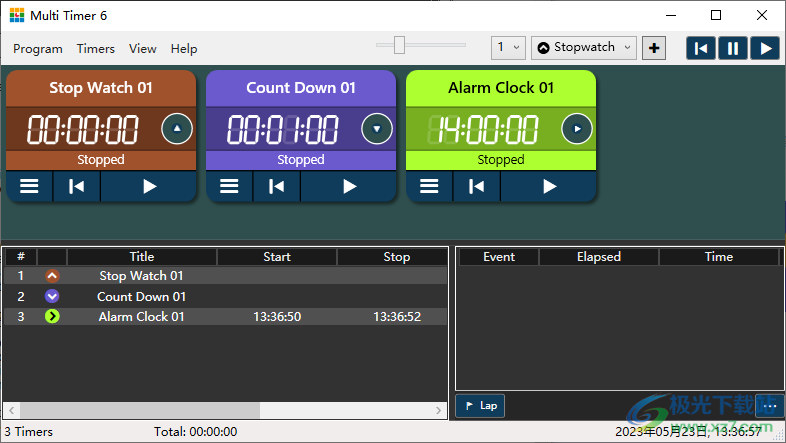The image size is (786, 443).
Task: Click circular arrow icon on Alarm Clock 01
Action: click(x=577, y=129)
